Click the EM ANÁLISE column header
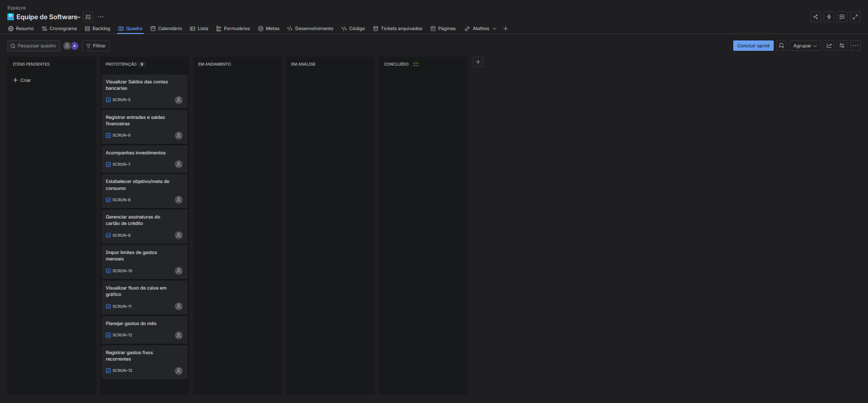The height and width of the screenshot is (403, 868). pos(303,64)
